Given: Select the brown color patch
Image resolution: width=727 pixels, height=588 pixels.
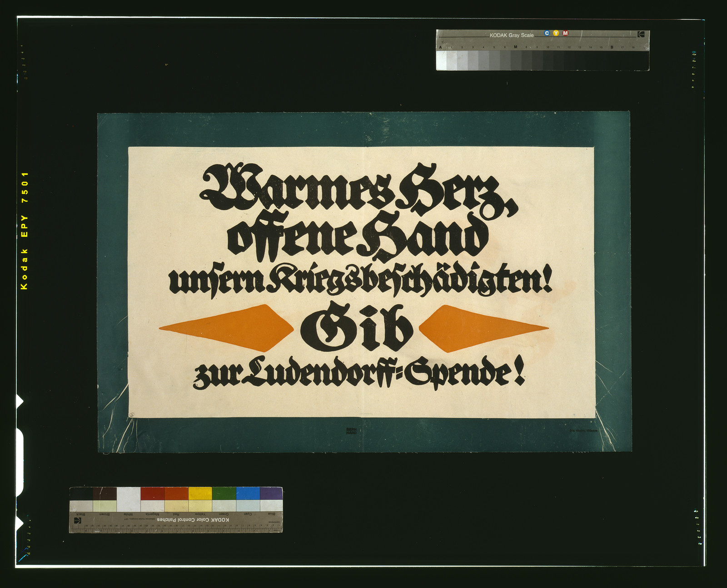Looking at the screenshot, I should tap(105, 494).
